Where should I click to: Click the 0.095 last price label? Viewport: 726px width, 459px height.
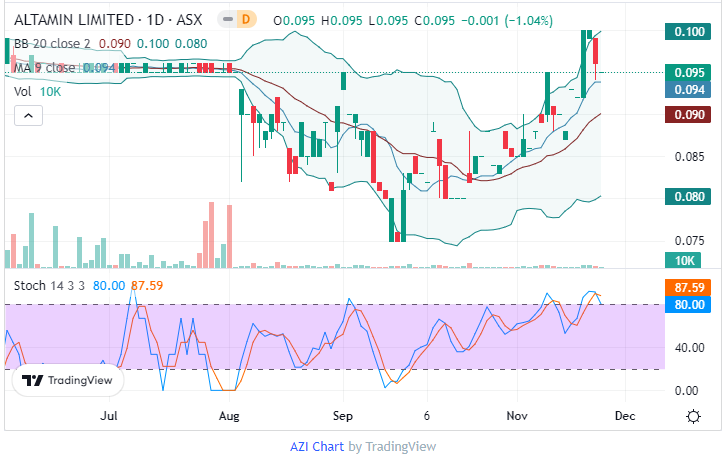point(686,72)
